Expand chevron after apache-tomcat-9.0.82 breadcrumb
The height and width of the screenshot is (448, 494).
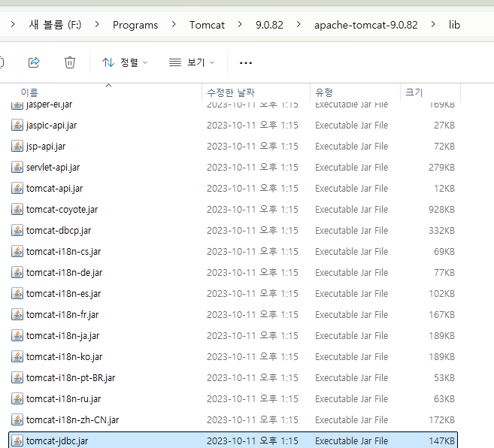433,24
